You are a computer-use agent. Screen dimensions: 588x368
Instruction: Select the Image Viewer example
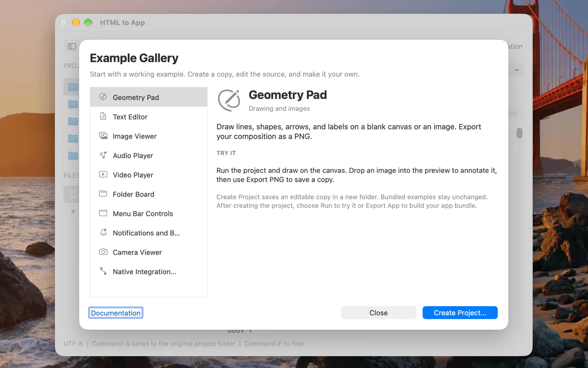149,136
